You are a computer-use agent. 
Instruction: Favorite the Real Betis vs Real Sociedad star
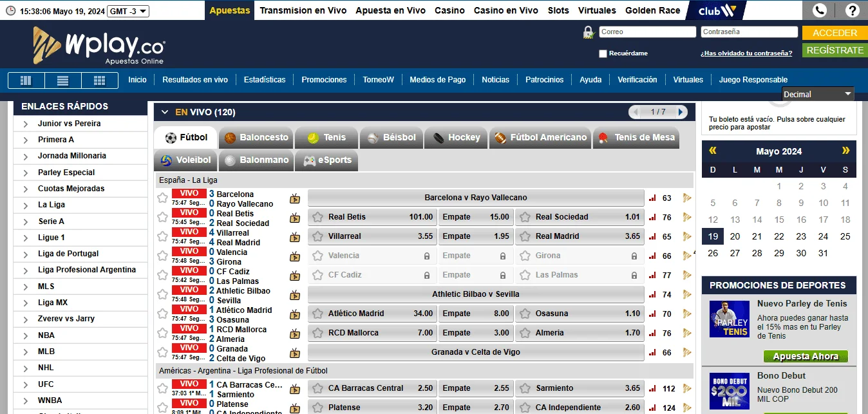pos(162,217)
